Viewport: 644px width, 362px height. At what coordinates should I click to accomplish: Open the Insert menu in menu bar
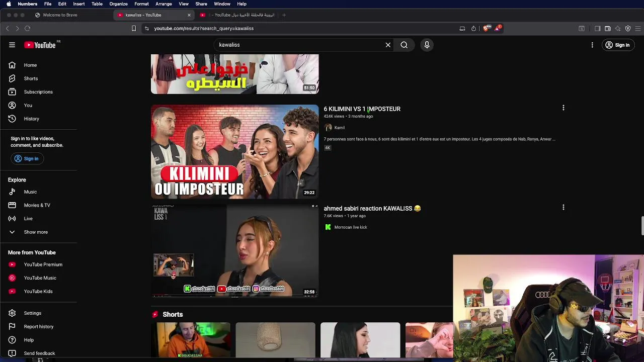79,4
